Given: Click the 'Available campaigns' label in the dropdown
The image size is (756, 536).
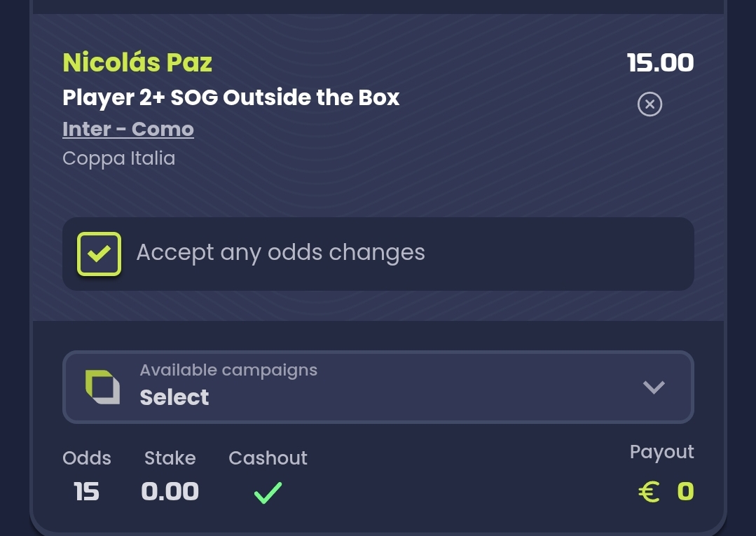Looking at the screenshot, I should [x=228, y=370].
